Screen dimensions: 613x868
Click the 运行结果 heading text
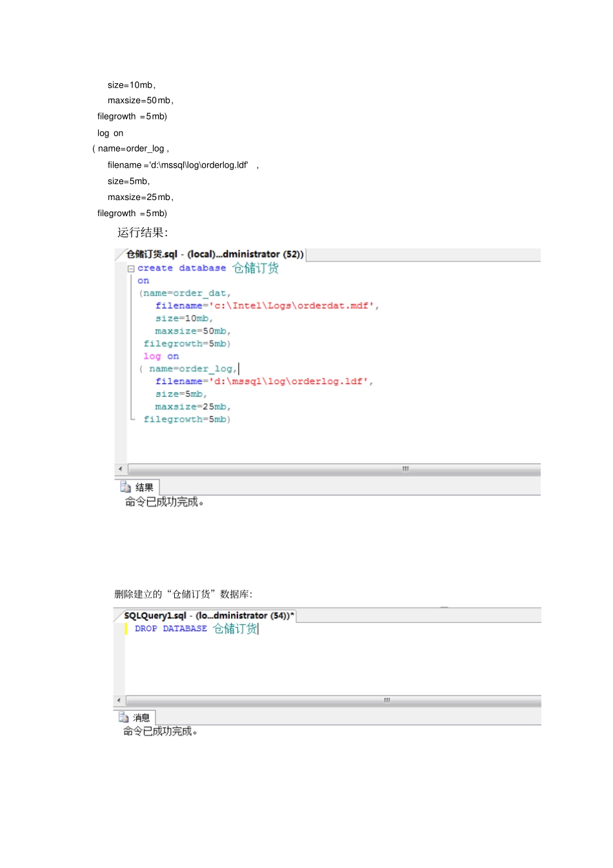pos(143,233)
